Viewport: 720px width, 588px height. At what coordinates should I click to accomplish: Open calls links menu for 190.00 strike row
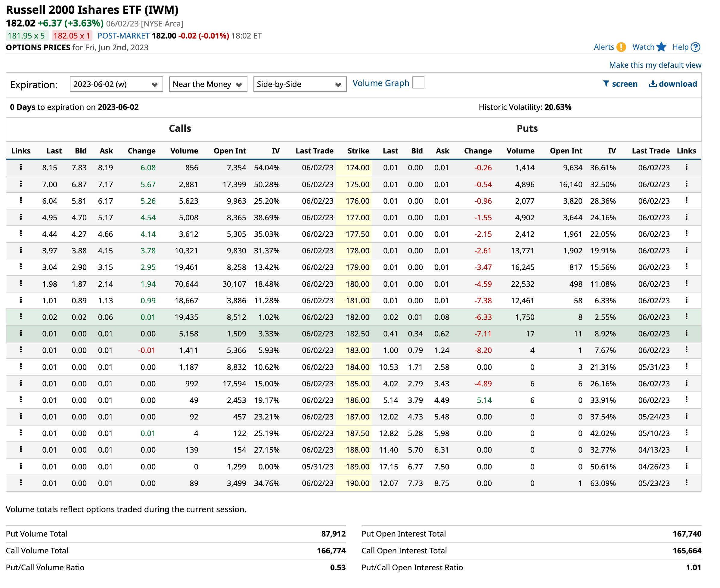(x=21, y=483)
